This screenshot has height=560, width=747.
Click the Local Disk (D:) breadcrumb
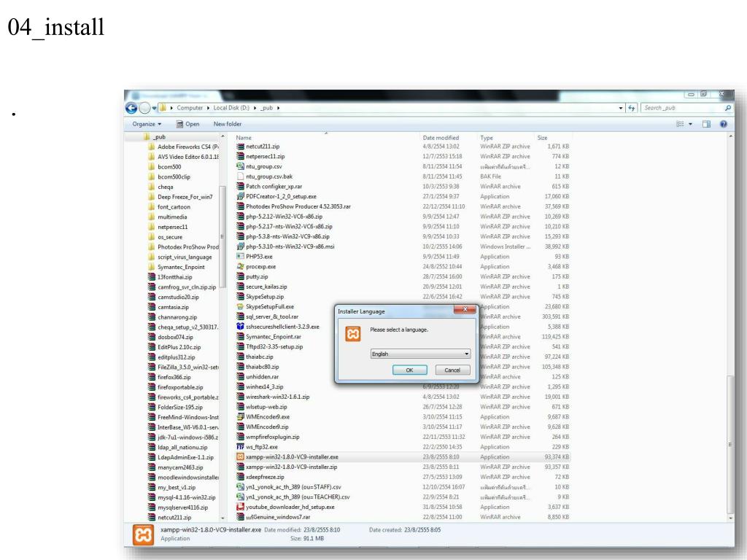pos(231,108)
